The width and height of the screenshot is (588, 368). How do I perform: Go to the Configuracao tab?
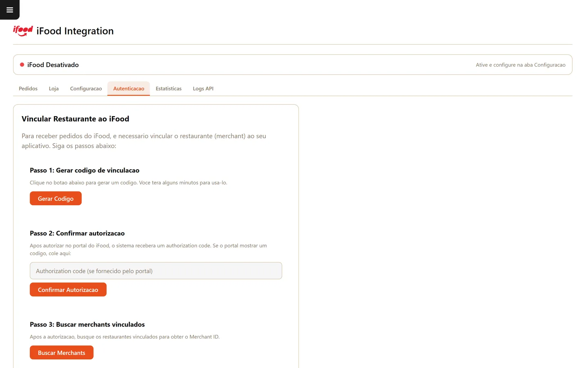click(x=86, y=89)
